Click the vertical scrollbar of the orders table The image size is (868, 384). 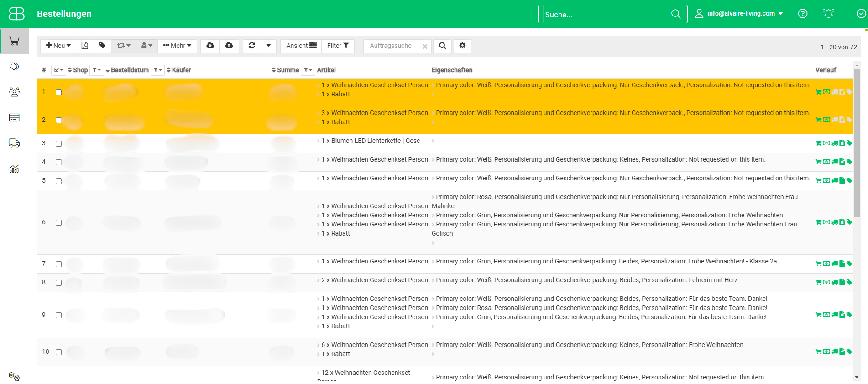pos(857,142)
